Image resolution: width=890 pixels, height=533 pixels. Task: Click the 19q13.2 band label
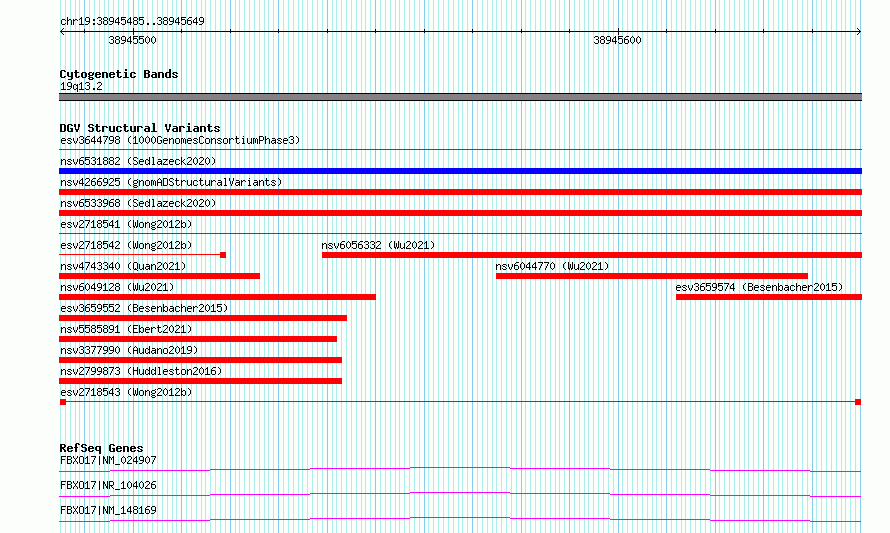click(81, 86)
